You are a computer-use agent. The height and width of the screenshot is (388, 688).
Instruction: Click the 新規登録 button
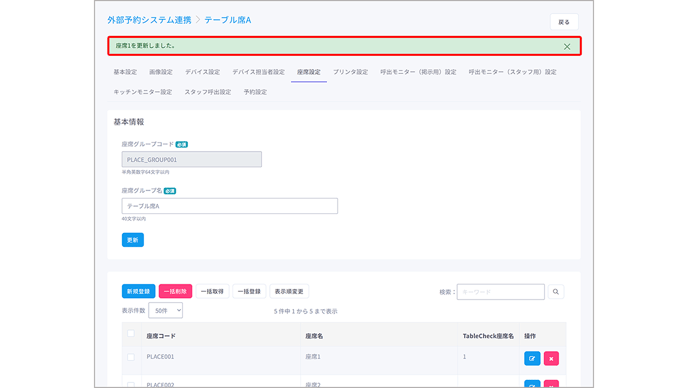click(x=138, y=291)
